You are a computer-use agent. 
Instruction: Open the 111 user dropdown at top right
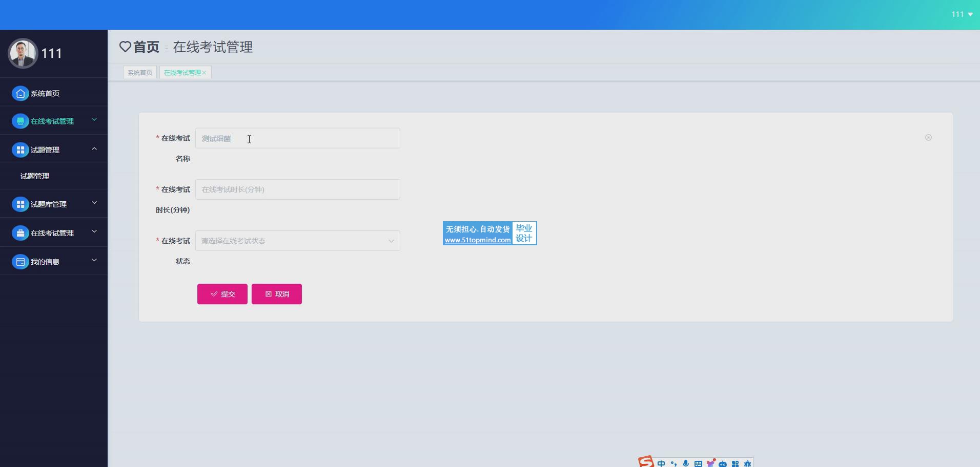coord(962,14)
